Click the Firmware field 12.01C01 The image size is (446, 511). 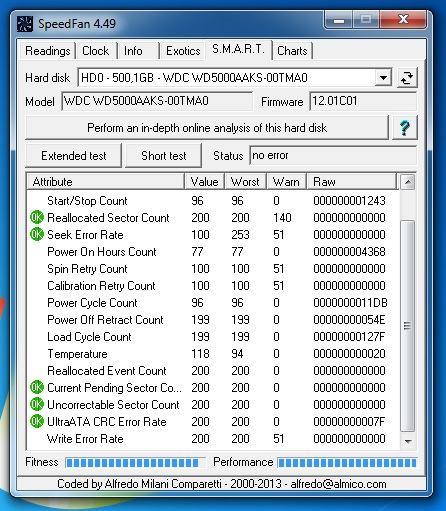(363, 101)
